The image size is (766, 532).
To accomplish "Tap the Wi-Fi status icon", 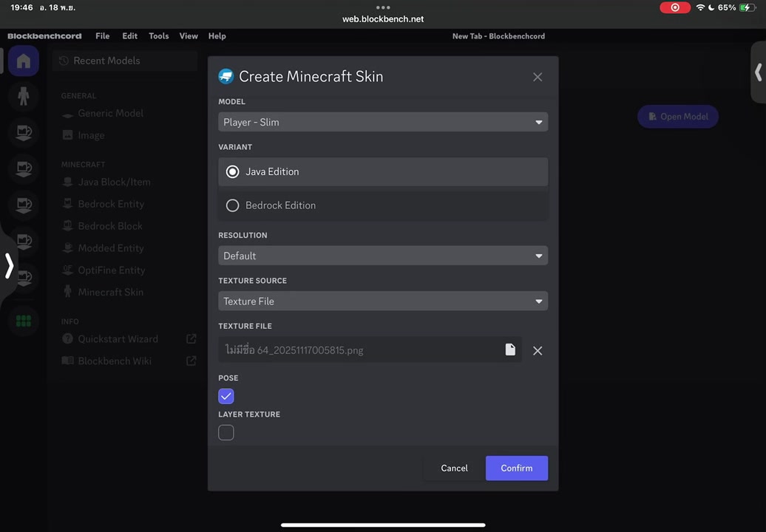I will point(700,7).
